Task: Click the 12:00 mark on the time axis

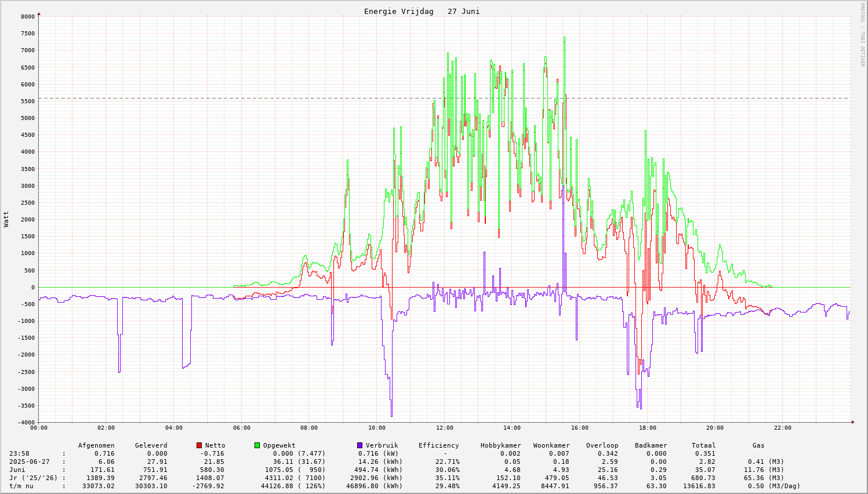Action: click(x=444, y=428)
